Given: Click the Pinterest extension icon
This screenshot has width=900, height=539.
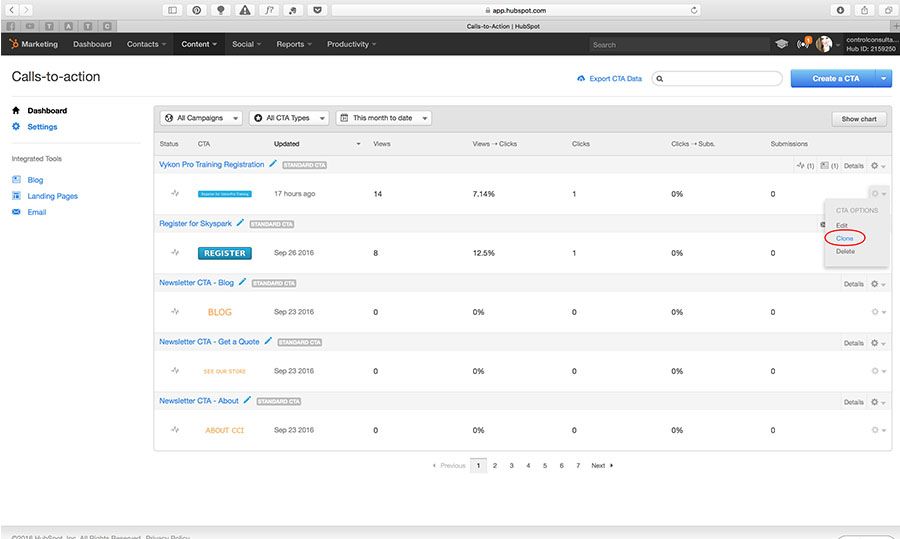Looking at the screenshot, I should tap(196, 10).
